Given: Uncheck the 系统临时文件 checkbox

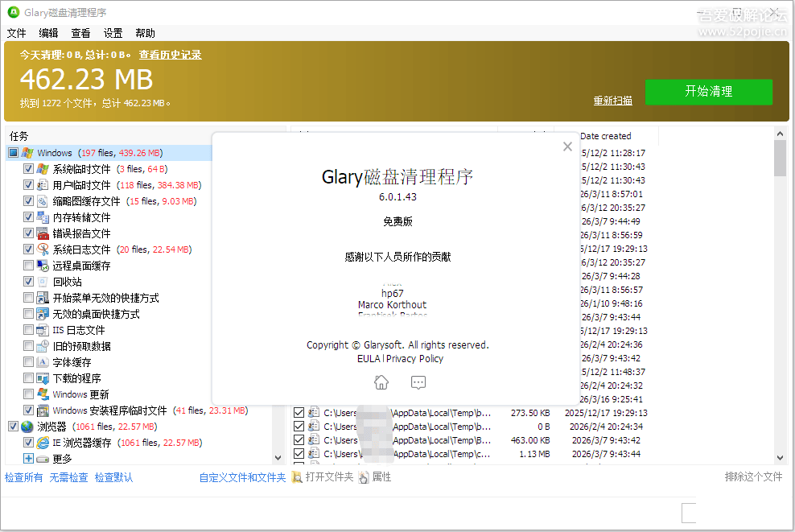Looking at the screenshot, I should [29, 169].
